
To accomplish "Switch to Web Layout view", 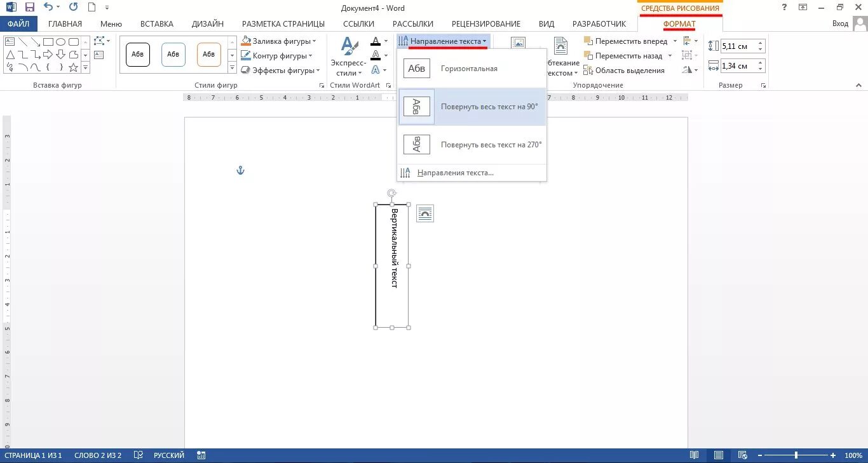I will pos(742,455).
